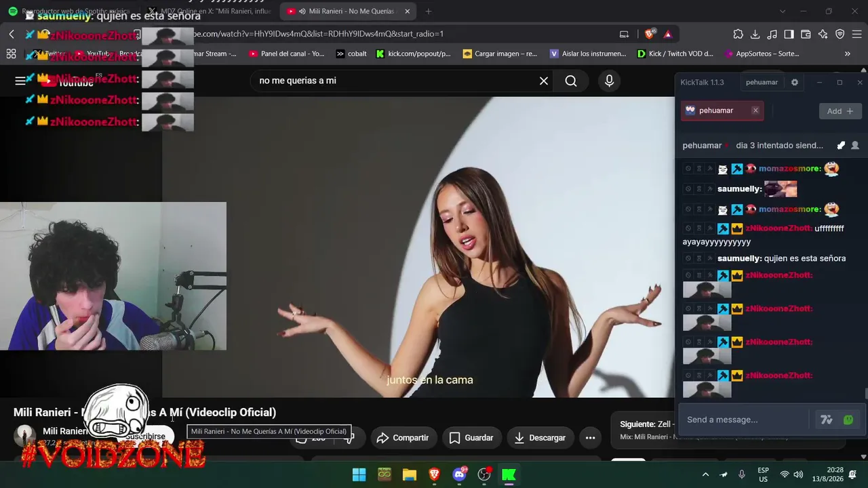The height and width of the screenshot is (488, 868).
Task: Open the cobalt bookmark
Action: coord(351,54)
